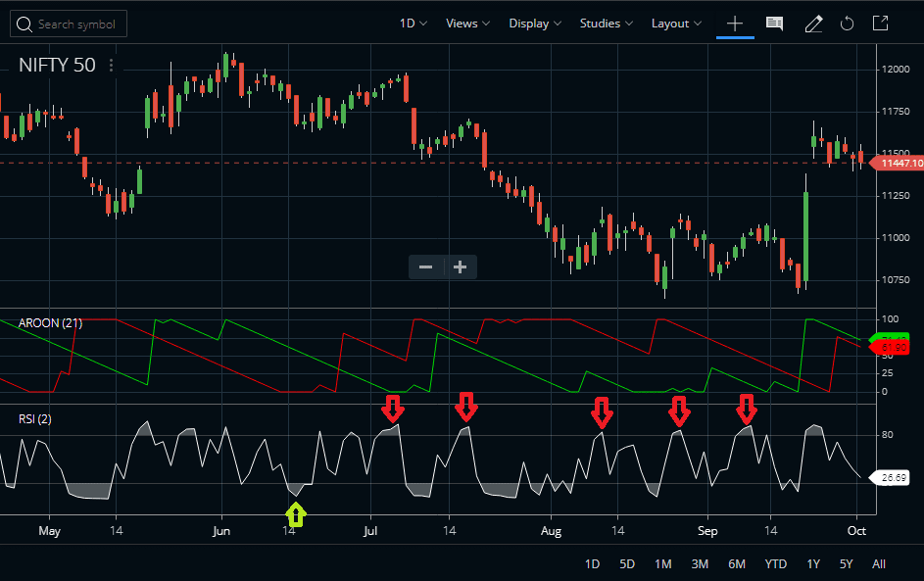Click the 26.69 RSI value tag
924x581 pixels.
[x=891, y=477]
